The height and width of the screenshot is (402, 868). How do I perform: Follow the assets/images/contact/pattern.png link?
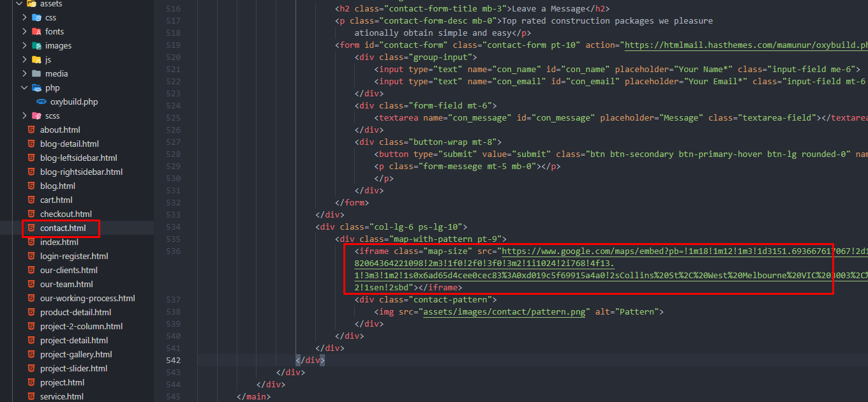pos(504,312)
